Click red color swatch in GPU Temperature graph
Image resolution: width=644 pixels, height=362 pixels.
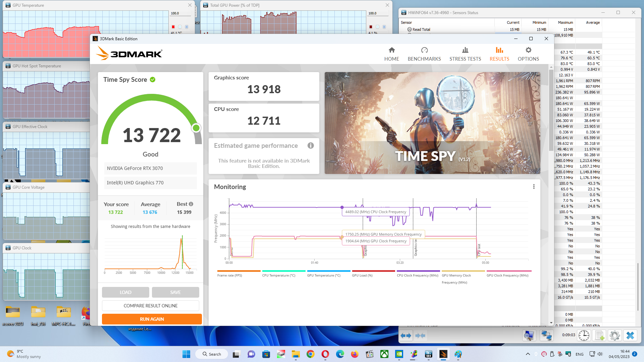173,27
